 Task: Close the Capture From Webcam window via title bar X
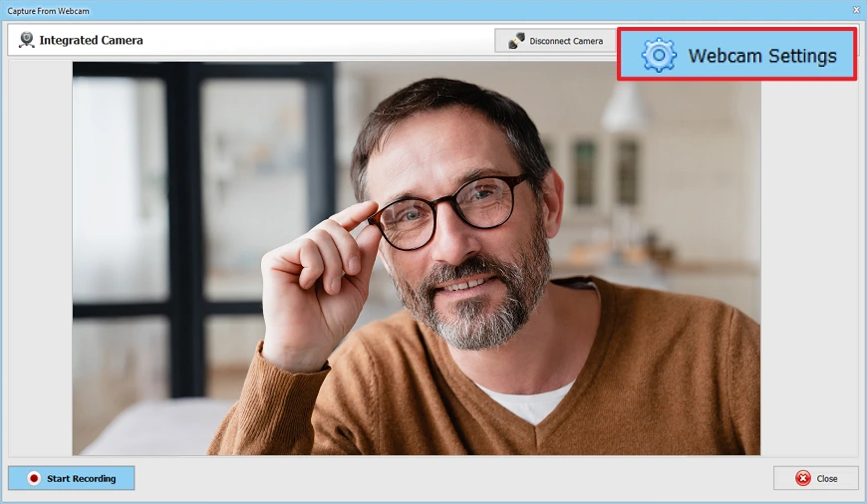[856, 10]
